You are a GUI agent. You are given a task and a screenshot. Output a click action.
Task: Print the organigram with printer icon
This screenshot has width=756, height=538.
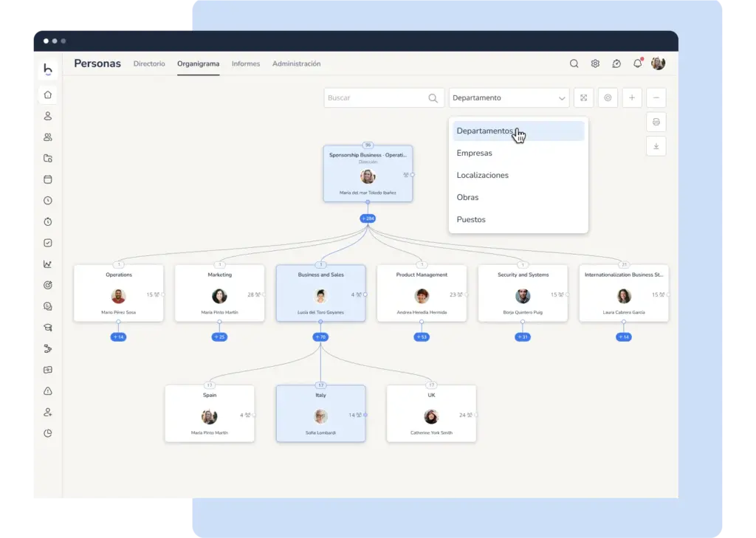coord(656,122)
